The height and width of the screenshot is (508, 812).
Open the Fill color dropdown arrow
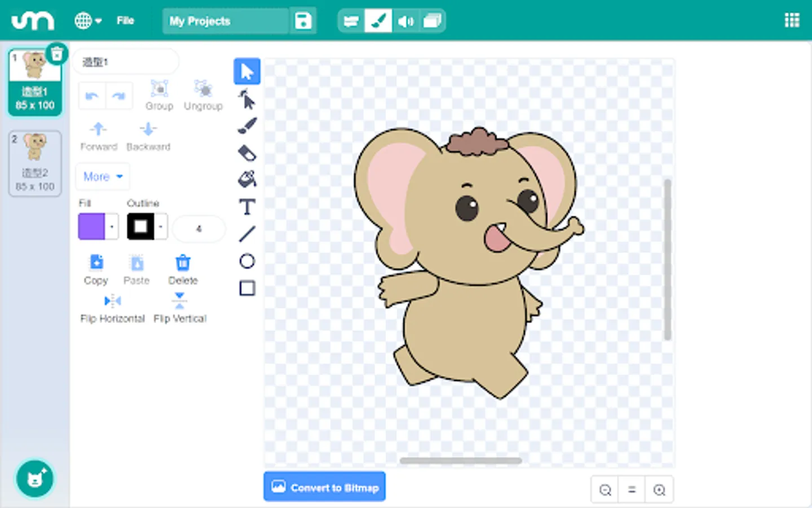point(112,227)
